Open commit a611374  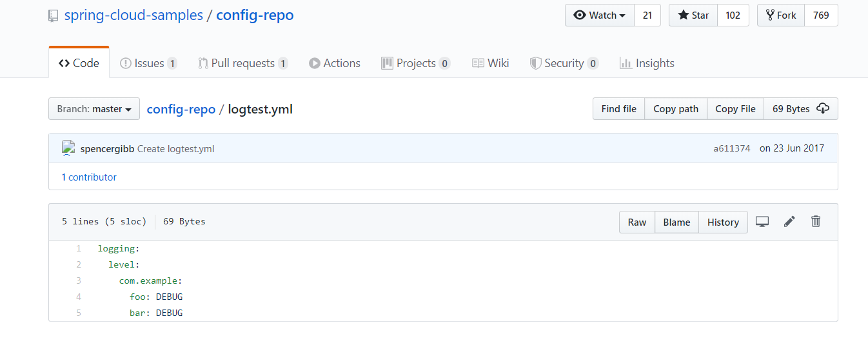[x=732, y=148]
